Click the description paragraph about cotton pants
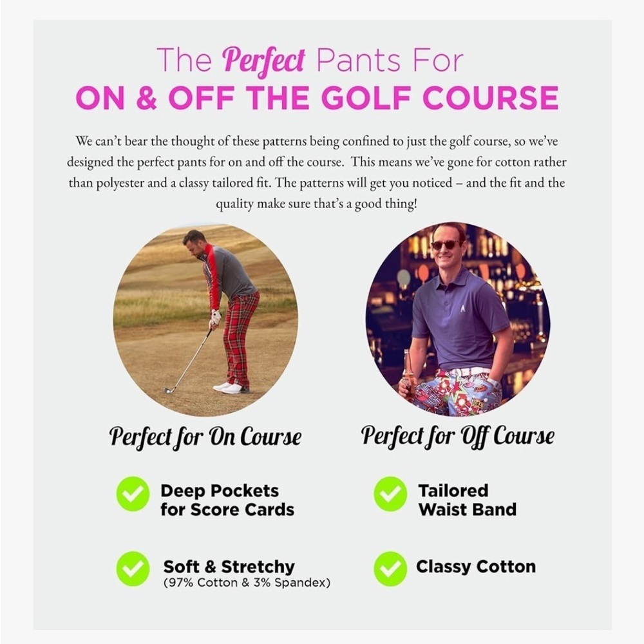The height and width of the screenshot is (644, 644). point(317,173)
